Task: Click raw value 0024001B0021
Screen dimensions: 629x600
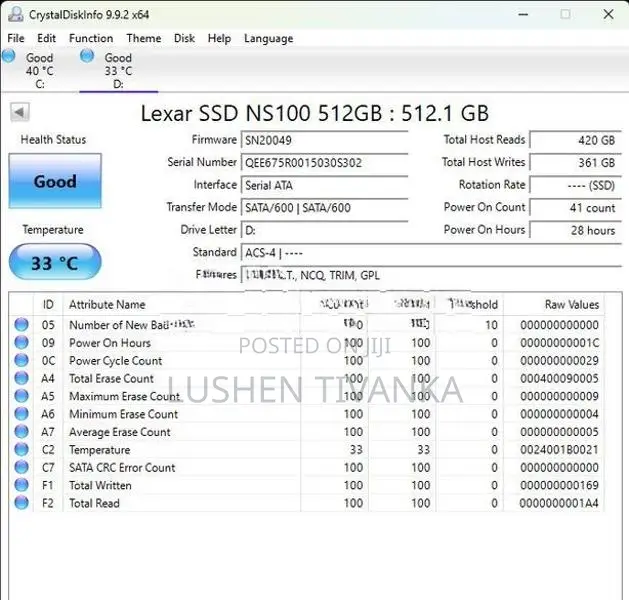Action: click(559, 450)
